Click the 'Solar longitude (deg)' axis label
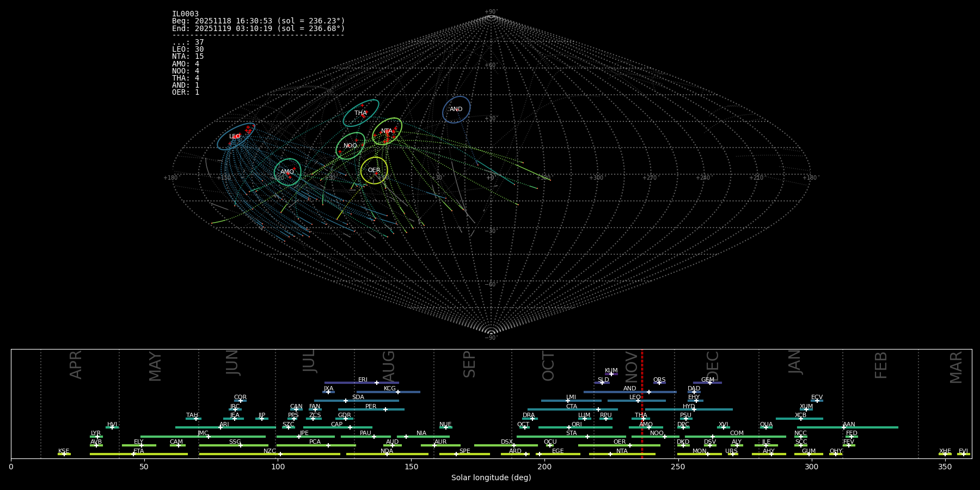 pyautogui.click(x=491, y=478)
